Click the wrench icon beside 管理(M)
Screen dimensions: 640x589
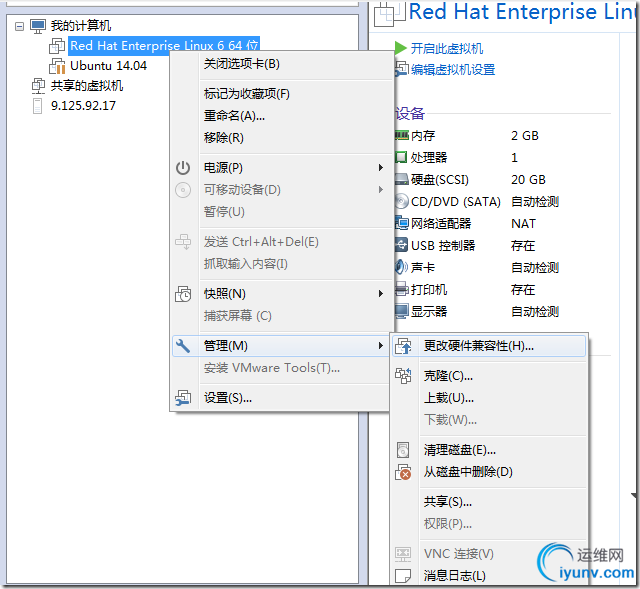(182, 346)
